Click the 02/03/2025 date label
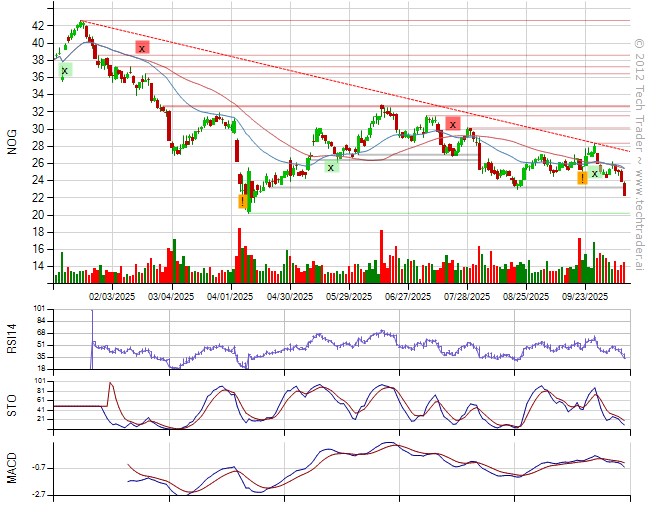This screenshot has width=657, height=514. point(111,296)
